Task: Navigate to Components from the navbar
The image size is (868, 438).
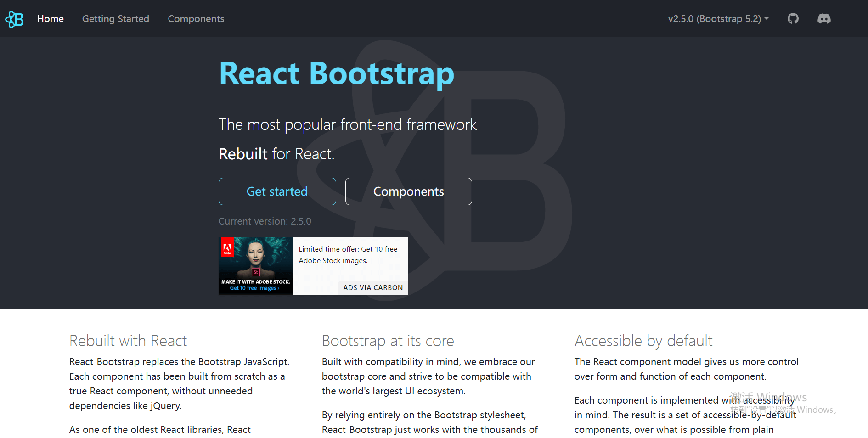Action: (196, 19)
